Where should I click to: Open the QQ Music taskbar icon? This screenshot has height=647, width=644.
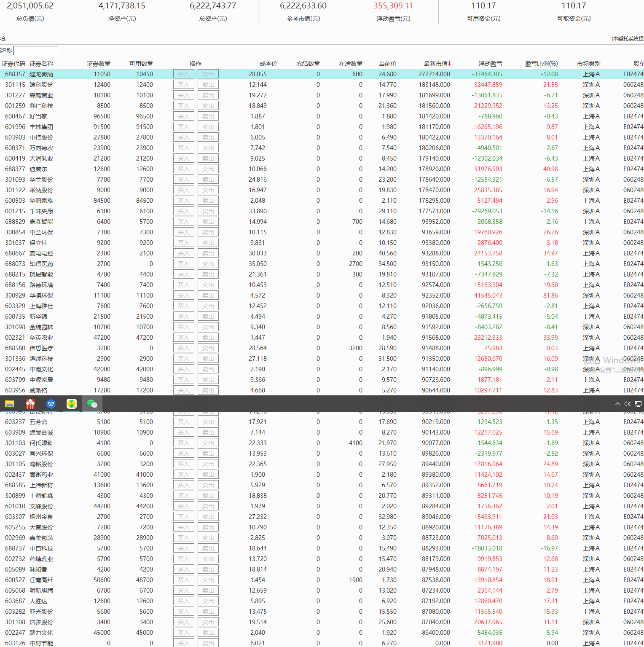tap(72, 404)
